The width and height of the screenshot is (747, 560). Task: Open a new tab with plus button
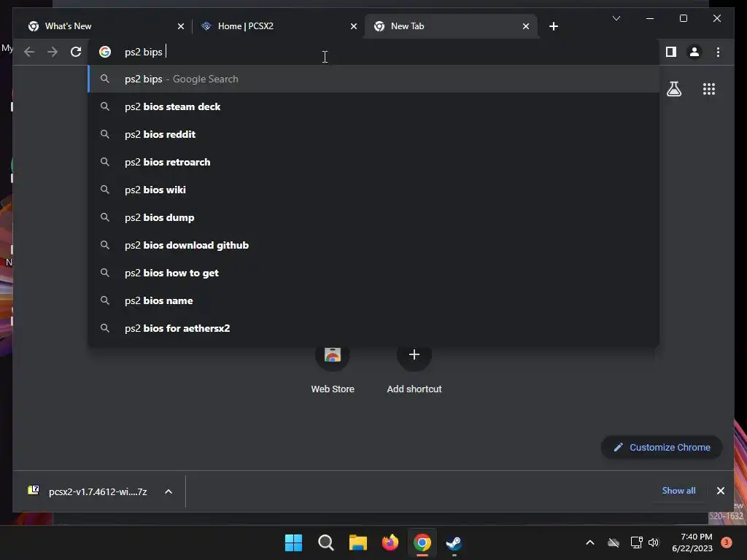[553, 26]
